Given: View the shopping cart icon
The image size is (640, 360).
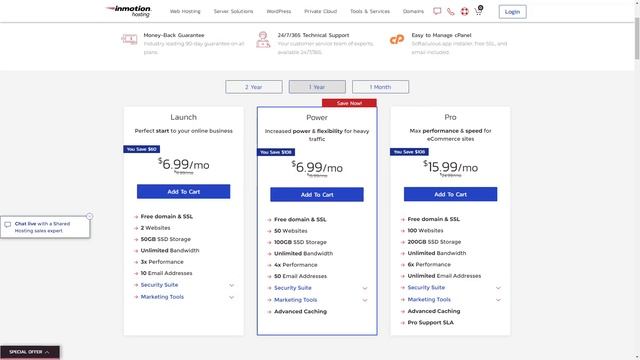Looking at the screenshot, I should click(x=478, y=11).
